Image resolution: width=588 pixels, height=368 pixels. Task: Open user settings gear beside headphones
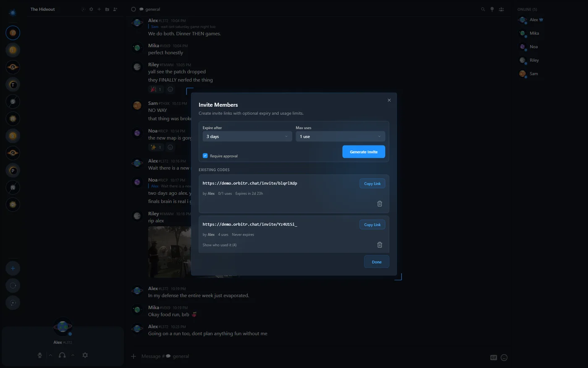pos(85,355)
